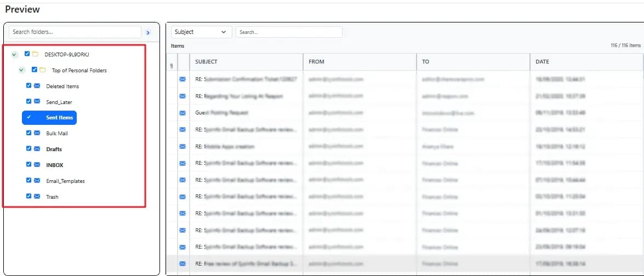This screenshot has width=644, height=276.
Task: Click the 116 / 116 items counter
Action: pyautogui.click(x=625, y=45)
